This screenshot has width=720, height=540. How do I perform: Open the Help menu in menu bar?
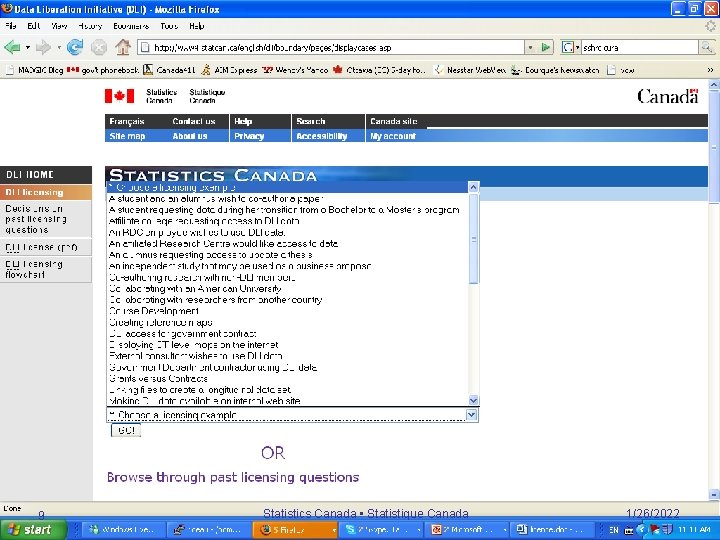[x=197, y=26]
